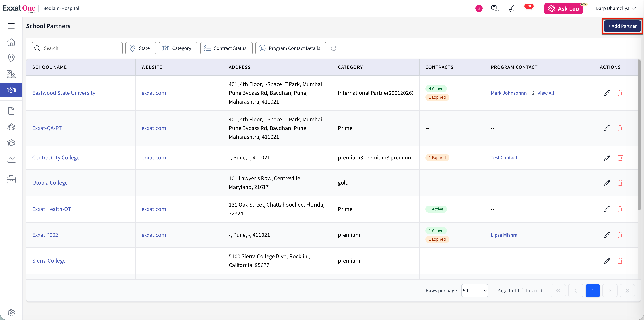Viewport: 644px width, 320px height.
Task: Click into the Search input field
Action: 77,48
